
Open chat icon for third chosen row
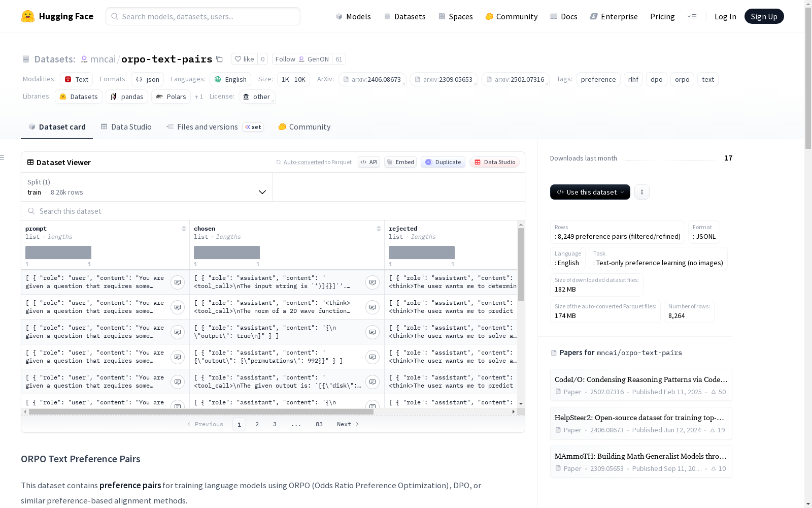[x=373, y=332]
